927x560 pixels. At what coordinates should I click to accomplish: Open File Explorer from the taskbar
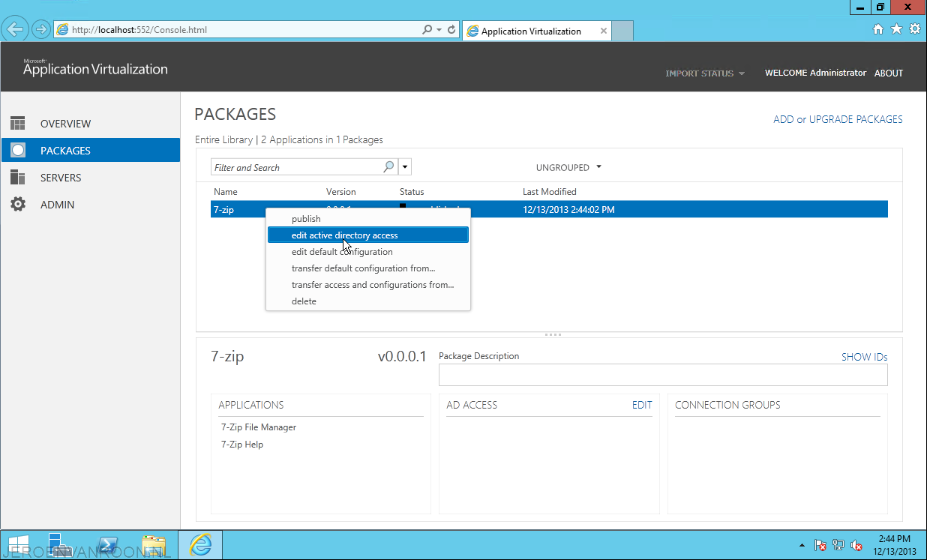point(154,545)
